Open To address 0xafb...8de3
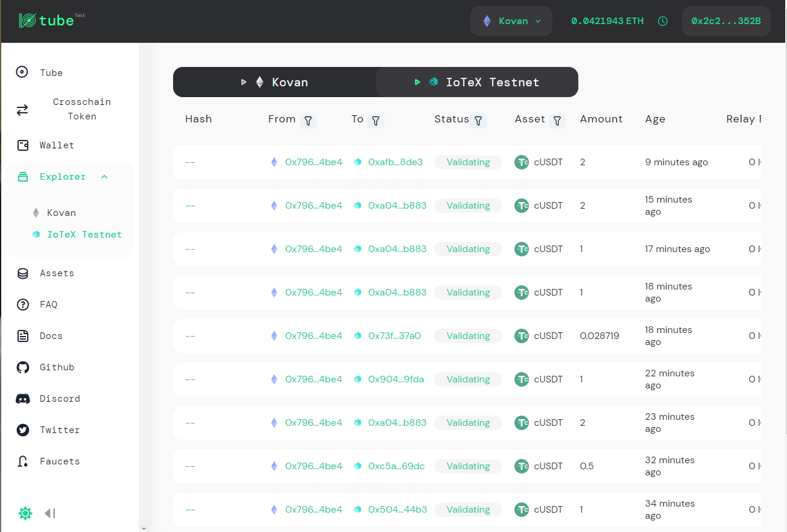Image resolution: width=787 pixels, height=532 pixels. point(396,162)
